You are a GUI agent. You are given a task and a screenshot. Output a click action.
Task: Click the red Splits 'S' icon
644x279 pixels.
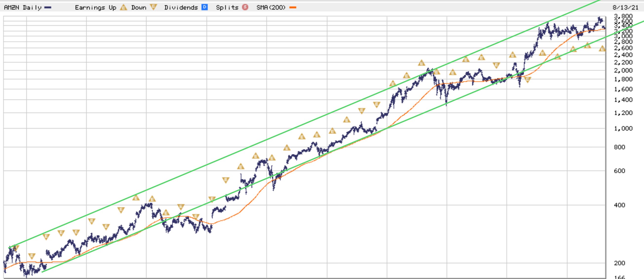coord(245,7)
